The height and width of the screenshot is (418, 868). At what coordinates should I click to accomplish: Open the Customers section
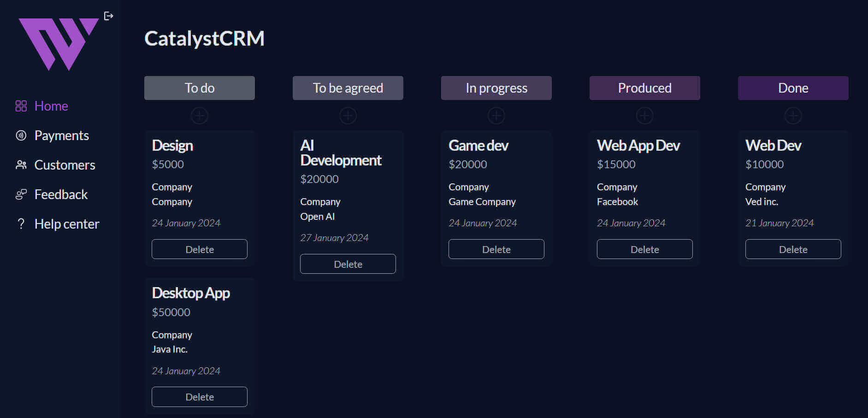(65, 165)
